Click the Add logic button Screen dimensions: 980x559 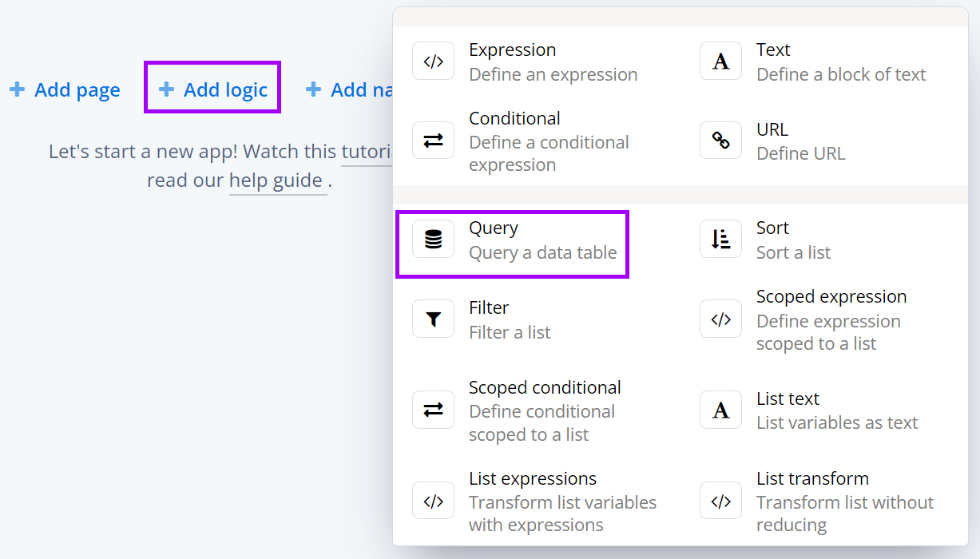click(x=212, y=89)
